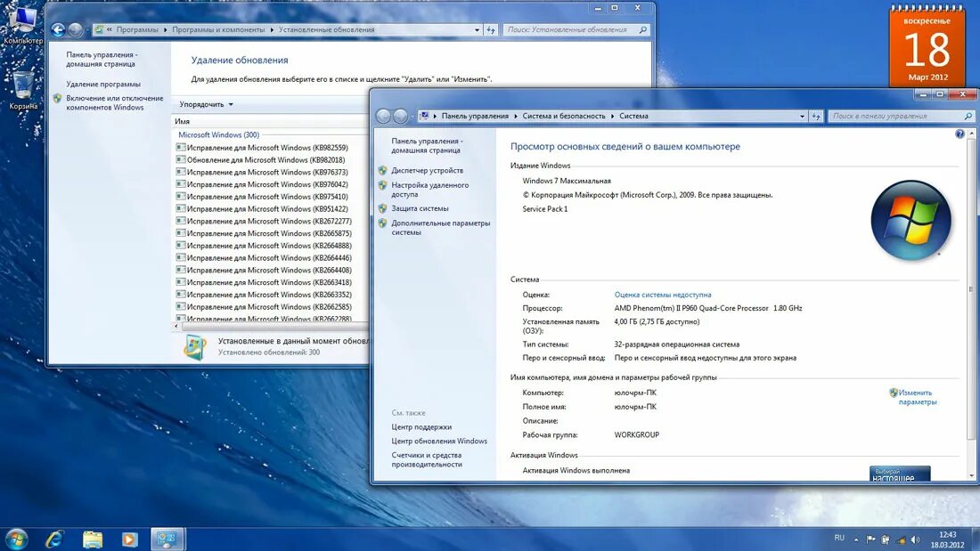Open Центр обновления Windows link
The height and width of the screenshot is (551, 980).
tap(439, 441)
